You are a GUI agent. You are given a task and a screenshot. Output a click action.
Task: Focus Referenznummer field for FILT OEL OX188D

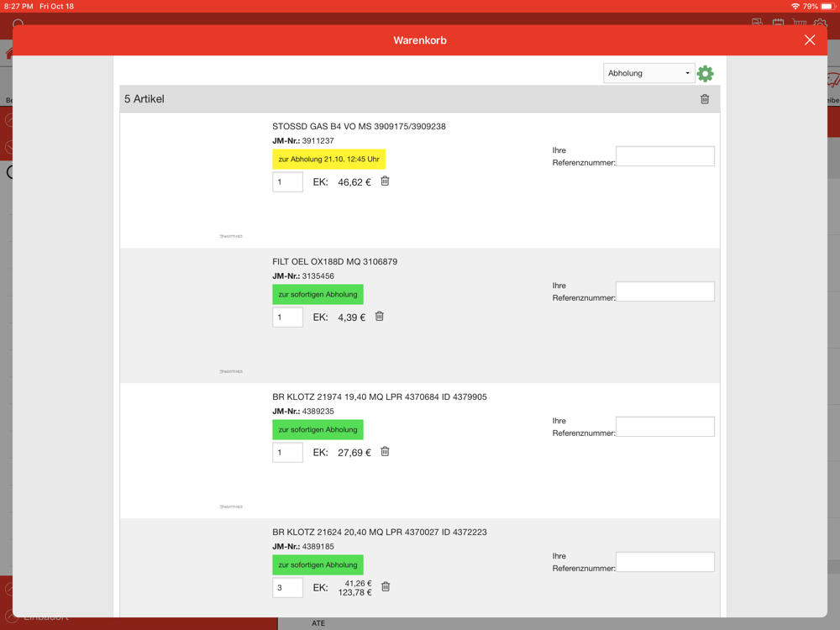664,291
